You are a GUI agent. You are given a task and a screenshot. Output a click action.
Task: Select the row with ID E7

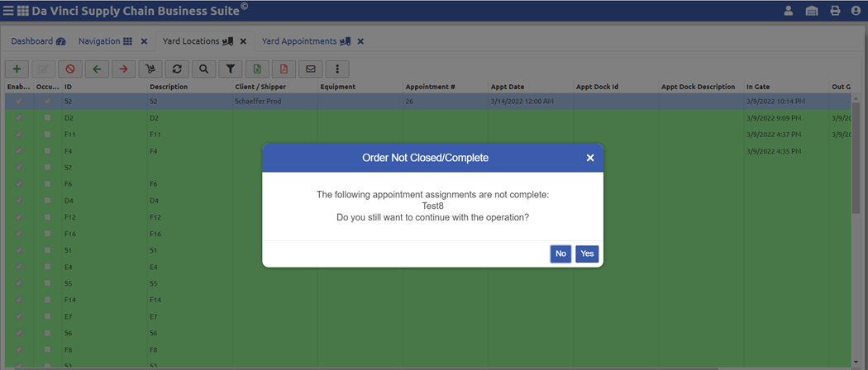pos(428,317)
